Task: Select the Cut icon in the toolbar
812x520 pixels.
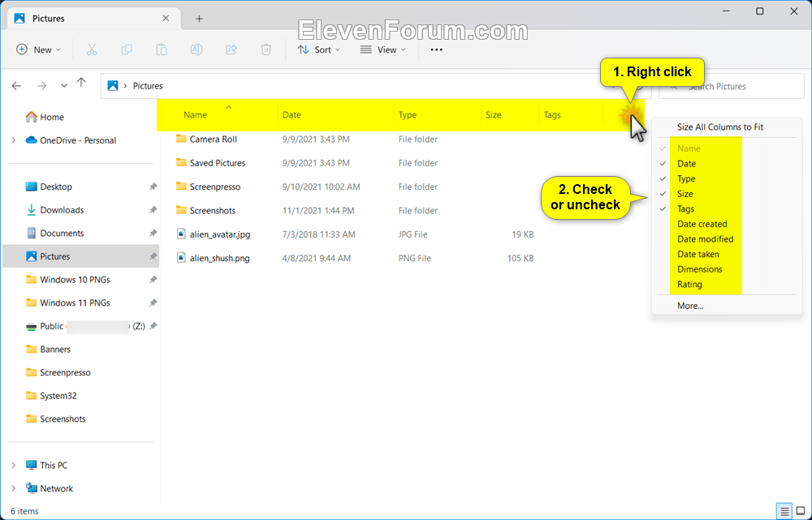Action: click(92, 49)
